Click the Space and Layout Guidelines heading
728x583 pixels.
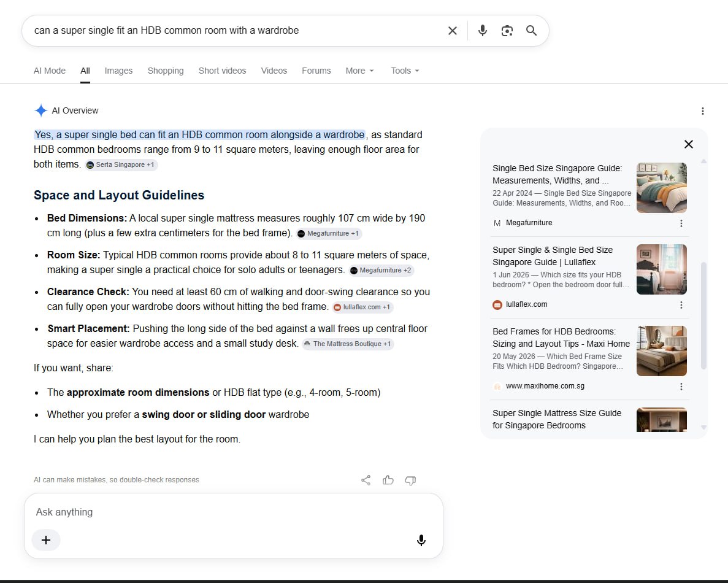click(x=119, y=195)
